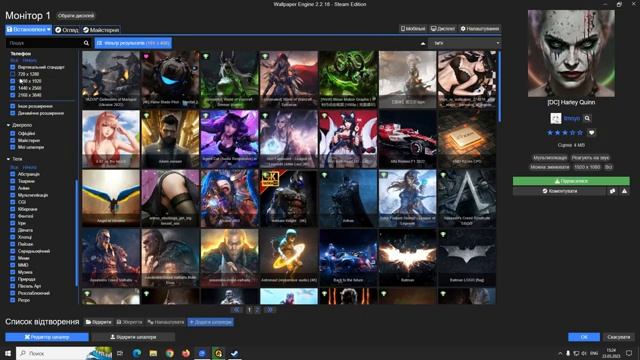The height and width of the screenshot is (360, 640).
Task: Click the display selection button next to Монітор 1
Action: point(76,16)
